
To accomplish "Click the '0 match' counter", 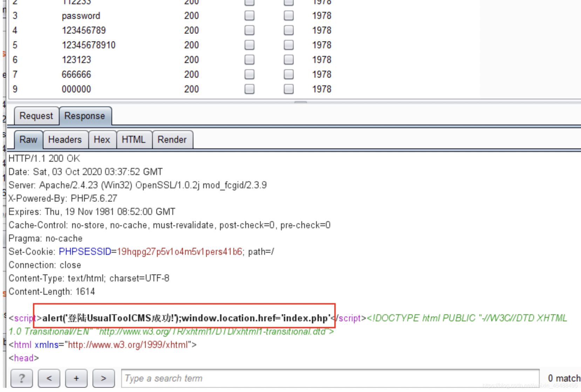I will coord(564,378).
